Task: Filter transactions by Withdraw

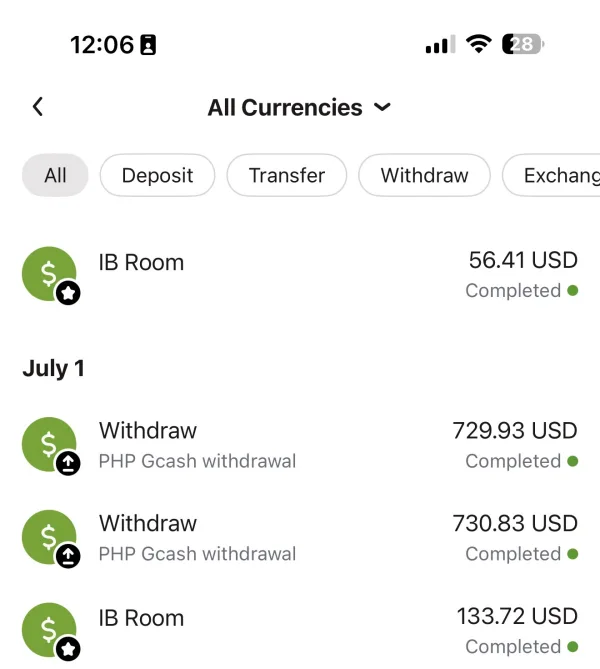Action: [425, 175]
